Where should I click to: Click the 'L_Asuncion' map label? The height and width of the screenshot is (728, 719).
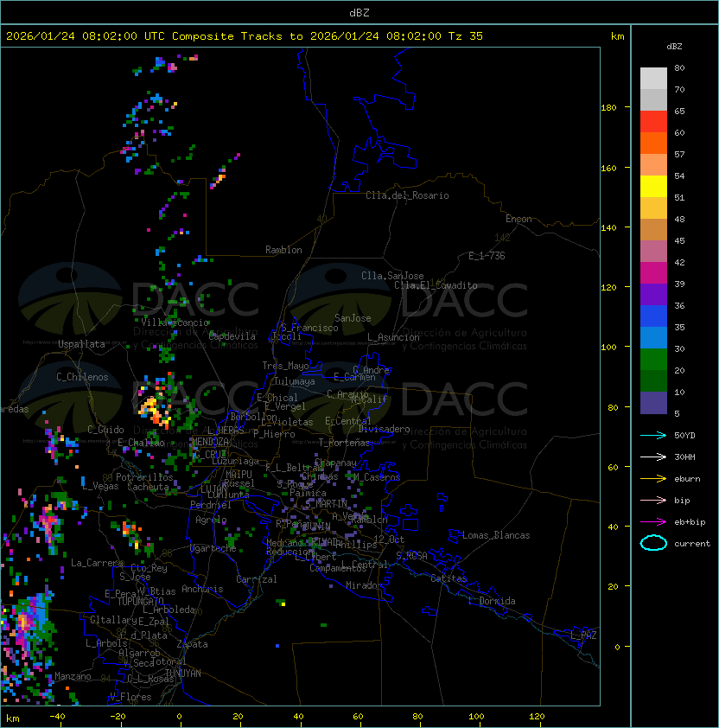(393, 337)
